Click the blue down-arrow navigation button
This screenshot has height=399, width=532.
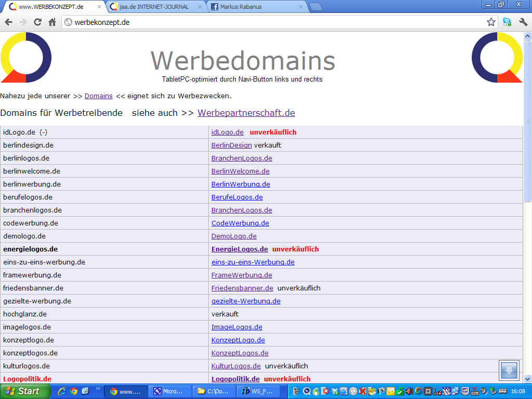coord(509,370)
